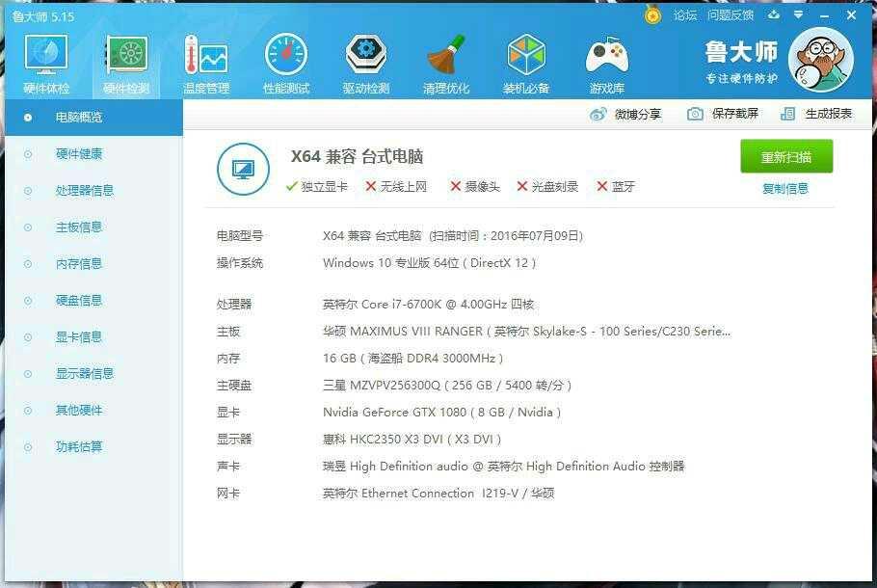
Task: Open 驱动检测 driver detection icon
Action: coord(366,63)
